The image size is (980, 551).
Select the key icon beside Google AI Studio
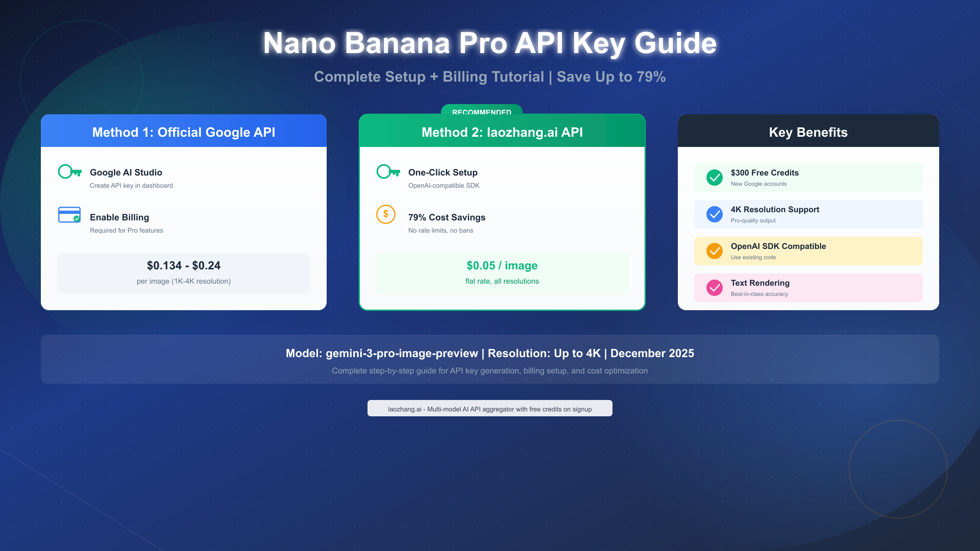[x=70, y=171]
